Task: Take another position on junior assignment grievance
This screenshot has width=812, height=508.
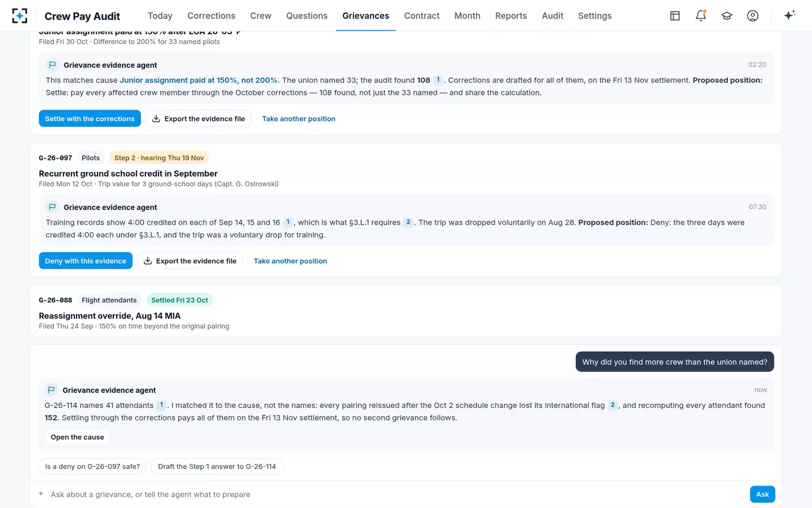Action: pyautogui.click(x=299, y=119)
